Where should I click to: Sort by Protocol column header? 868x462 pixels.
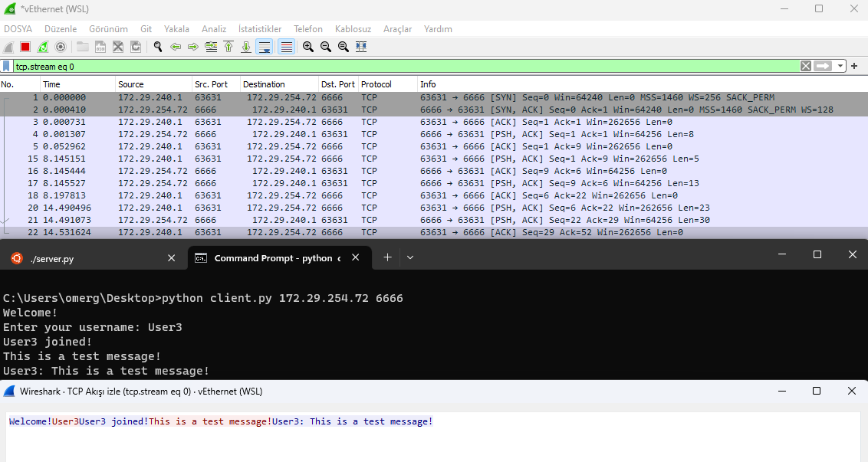click(x=387, y=84)
